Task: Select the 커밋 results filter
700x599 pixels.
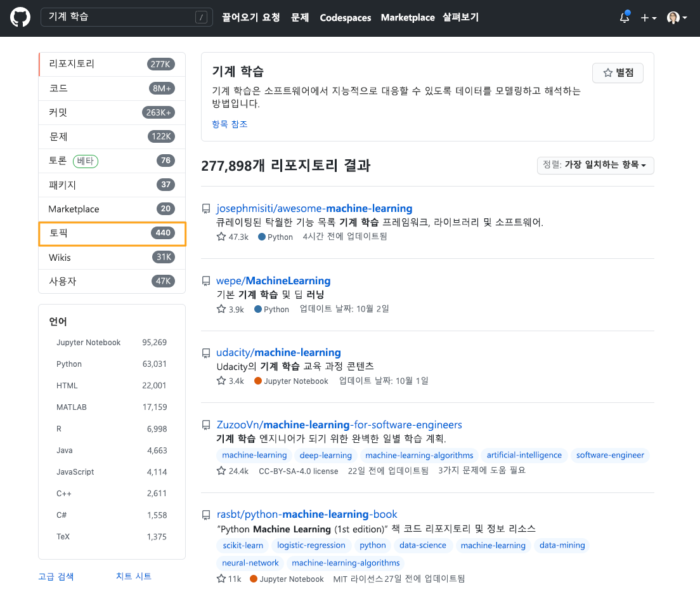Action: 112,112
